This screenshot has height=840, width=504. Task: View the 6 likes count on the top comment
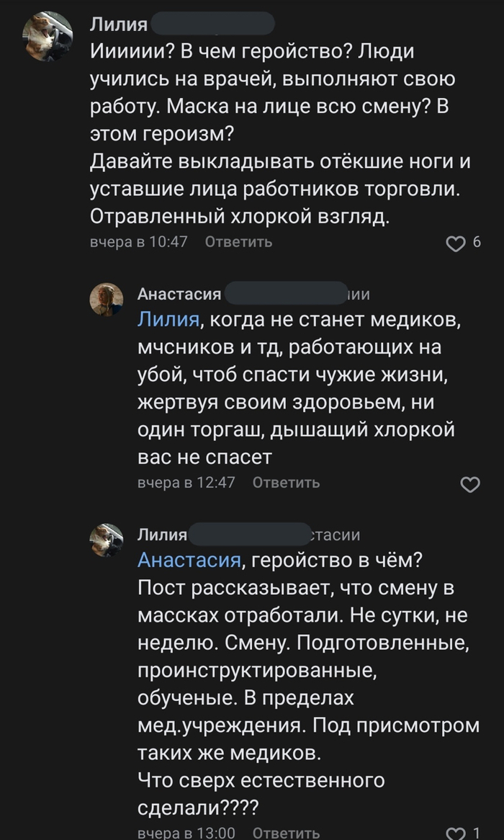pyautogui.click(x=476, y=243)
